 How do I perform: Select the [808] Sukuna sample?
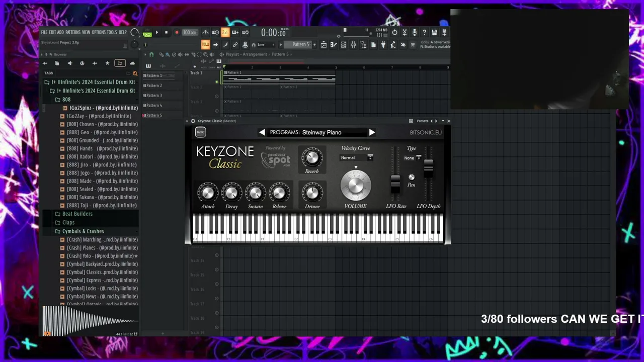(x=99, y=197)
